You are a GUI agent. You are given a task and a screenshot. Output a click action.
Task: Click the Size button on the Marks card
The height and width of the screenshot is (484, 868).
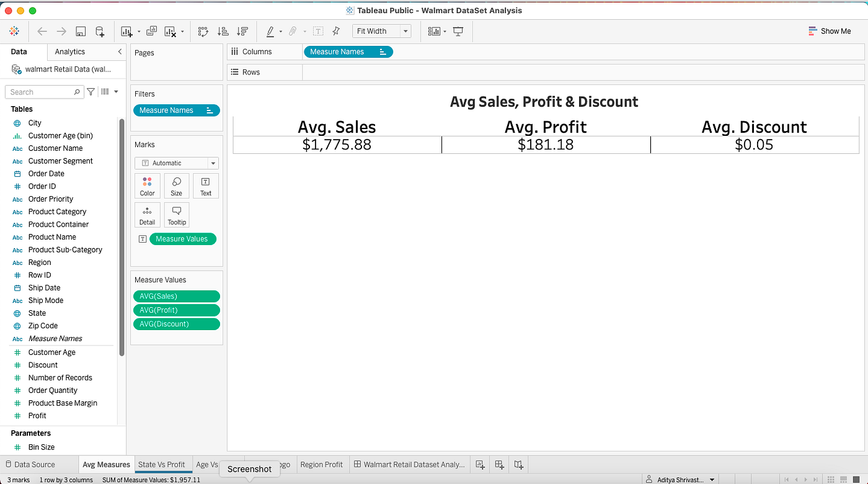(176, 185)
